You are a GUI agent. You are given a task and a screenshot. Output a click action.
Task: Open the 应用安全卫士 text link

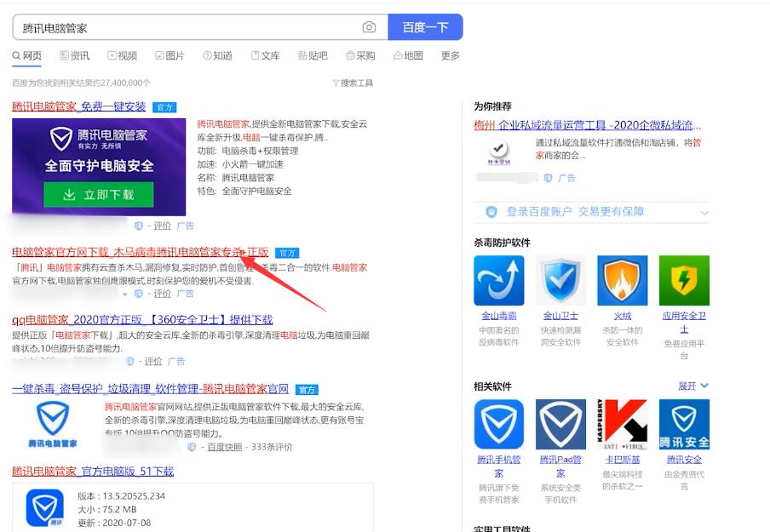pos(684,323)
